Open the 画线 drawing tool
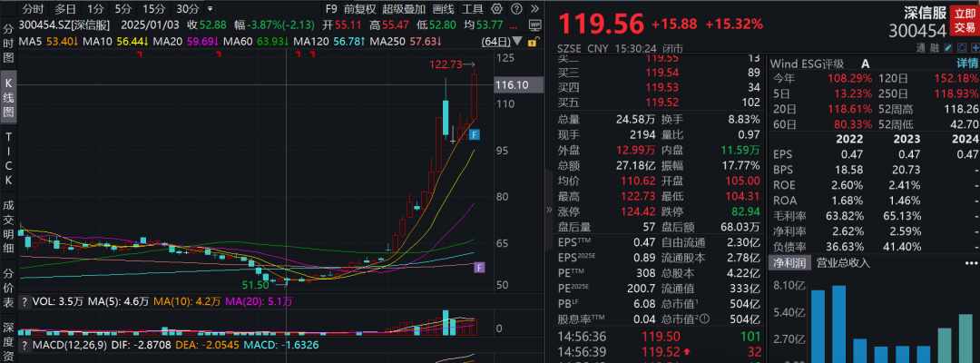 click(x=443, y=9)
